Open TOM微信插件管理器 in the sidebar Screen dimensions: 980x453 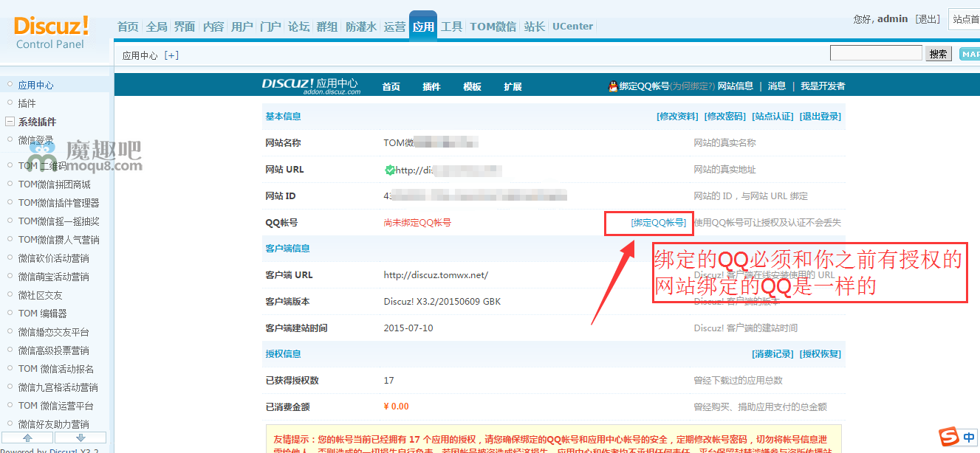[58, 203]
